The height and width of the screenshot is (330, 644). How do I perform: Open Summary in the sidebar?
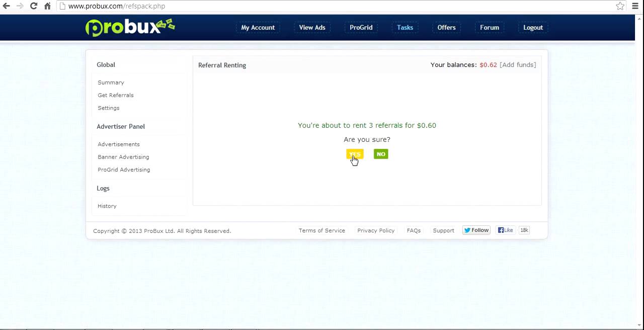[x=111, y=82]
